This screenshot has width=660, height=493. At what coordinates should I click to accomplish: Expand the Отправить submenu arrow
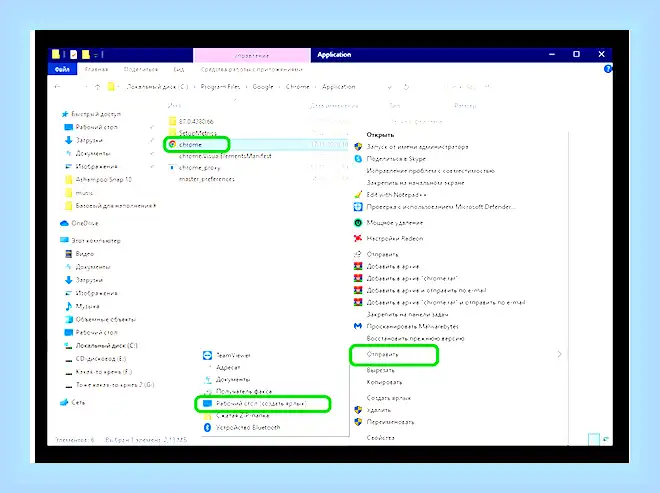[x=559, y=354]
